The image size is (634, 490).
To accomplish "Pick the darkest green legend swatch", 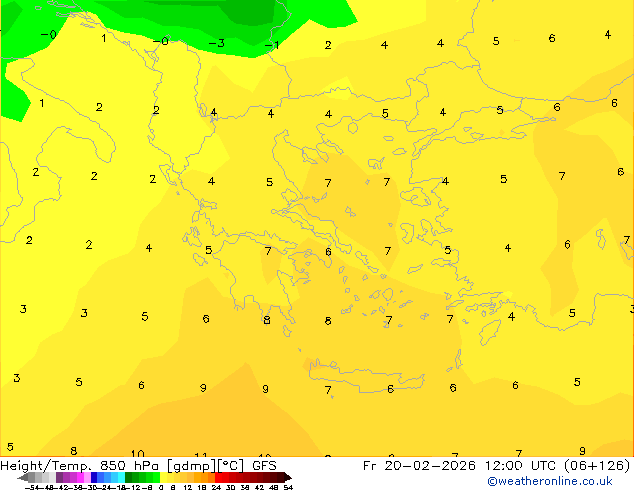I will (x=129, y=477).
